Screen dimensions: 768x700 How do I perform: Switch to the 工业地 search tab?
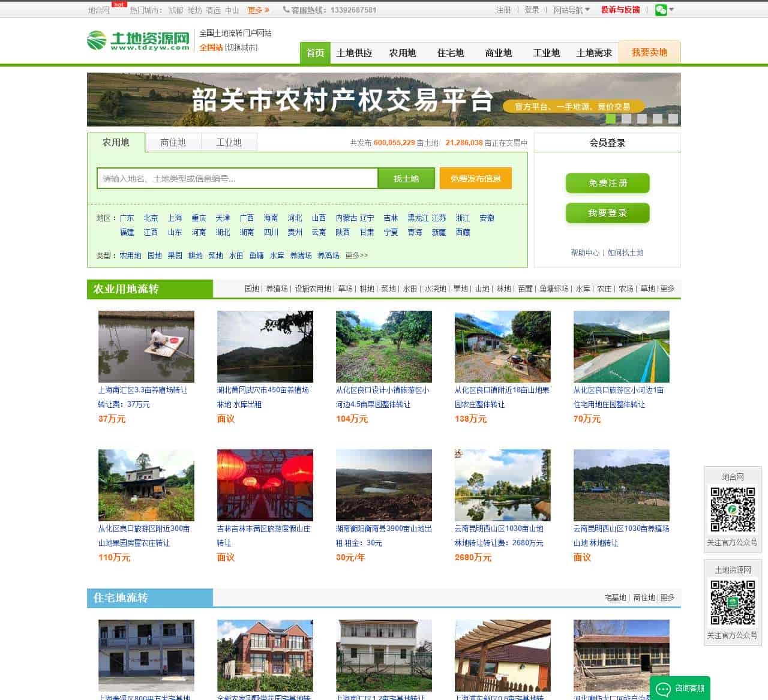(229, 142)
